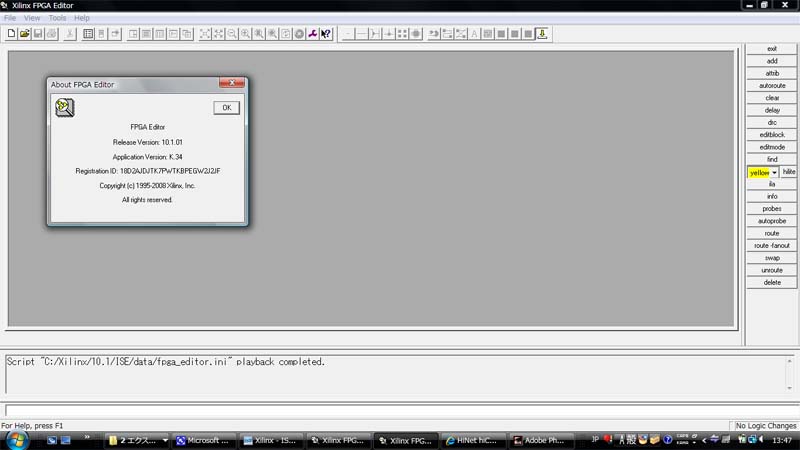Click the clear button
Viewport: 800px width, 450px height.
tap(771, 98)
